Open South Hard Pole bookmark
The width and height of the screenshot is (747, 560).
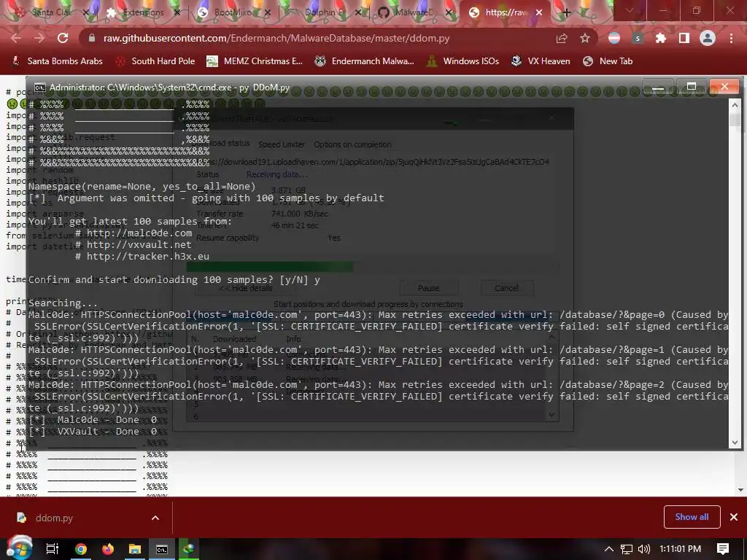[x=155, y=61]
